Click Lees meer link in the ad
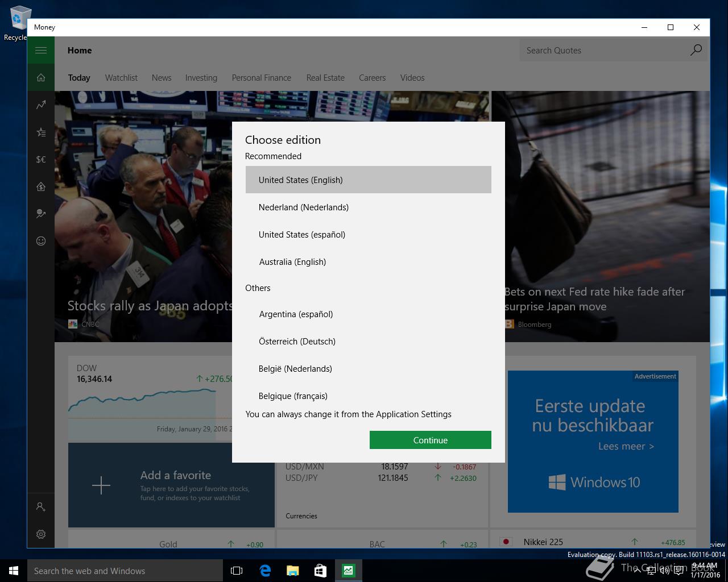This screenshot has height=582, width=728. coord(626,446)
